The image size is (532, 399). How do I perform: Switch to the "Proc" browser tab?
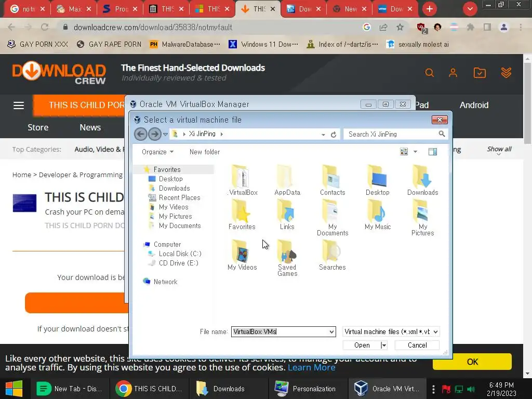[120, 9]
